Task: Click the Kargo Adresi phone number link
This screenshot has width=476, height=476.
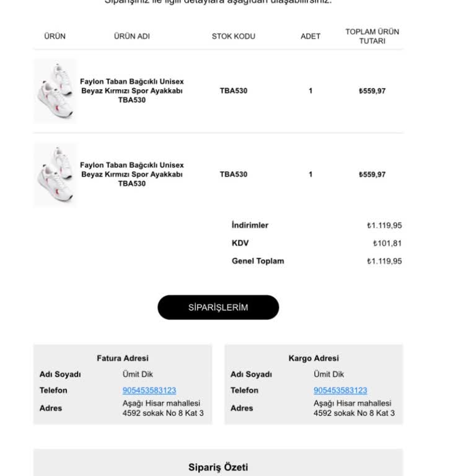Action: (340, 390)
